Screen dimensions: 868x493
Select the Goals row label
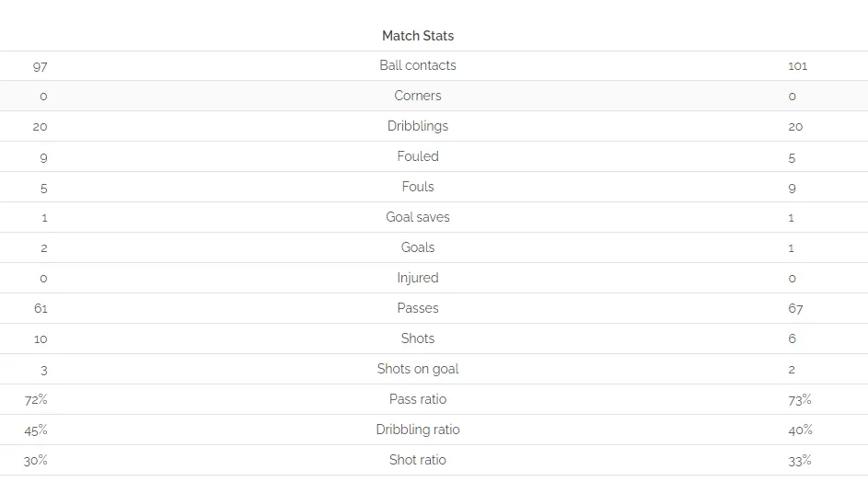(x=418, y=247)
